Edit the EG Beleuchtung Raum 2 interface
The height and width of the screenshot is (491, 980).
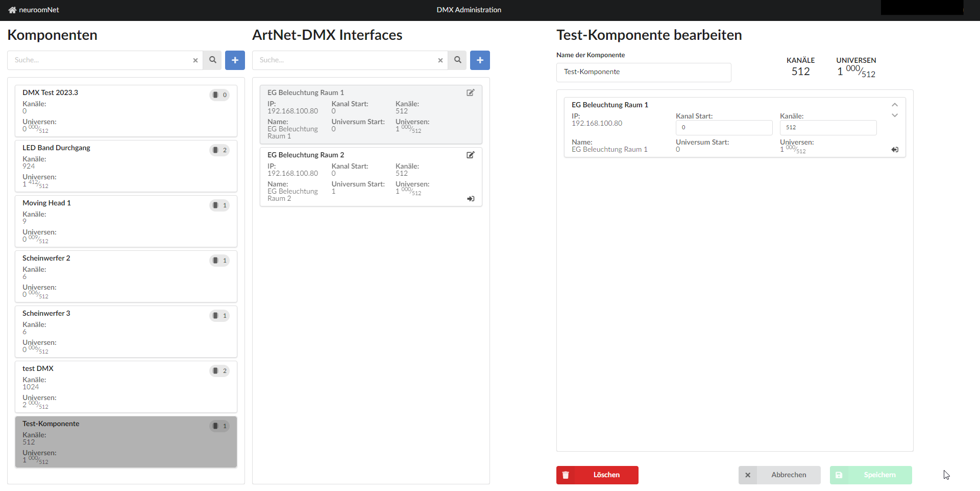pyautogui.click(x=471, y=155)
